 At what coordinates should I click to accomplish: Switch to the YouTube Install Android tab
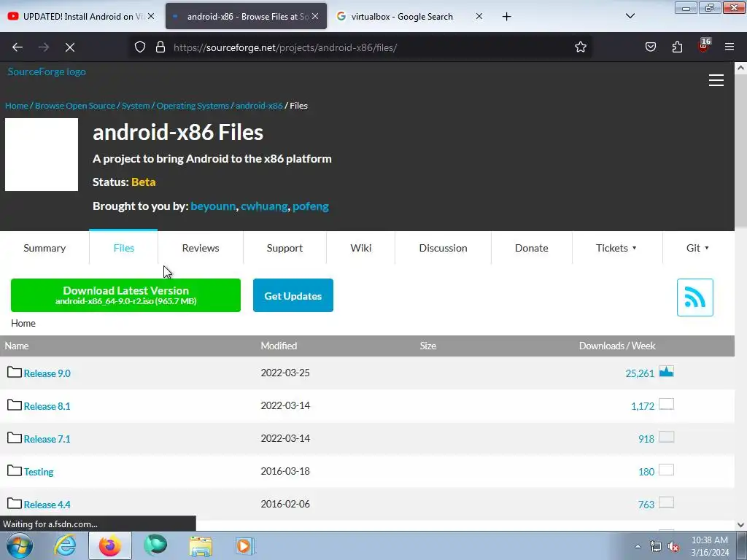(81, 16)
